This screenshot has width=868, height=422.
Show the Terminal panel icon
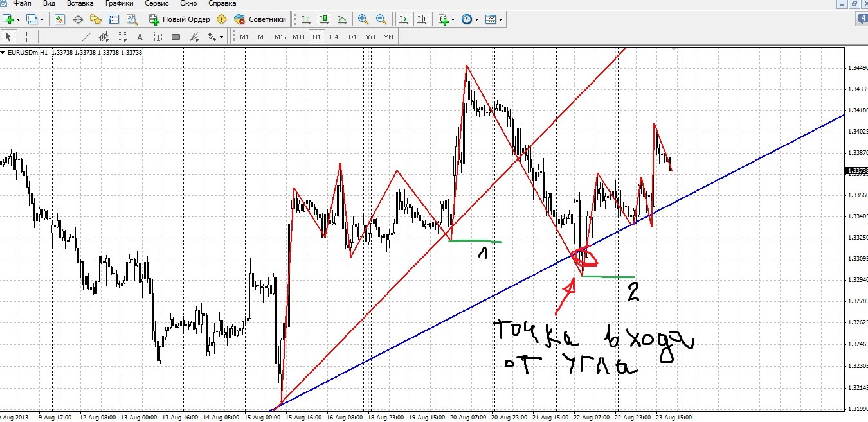click(114, 19)
